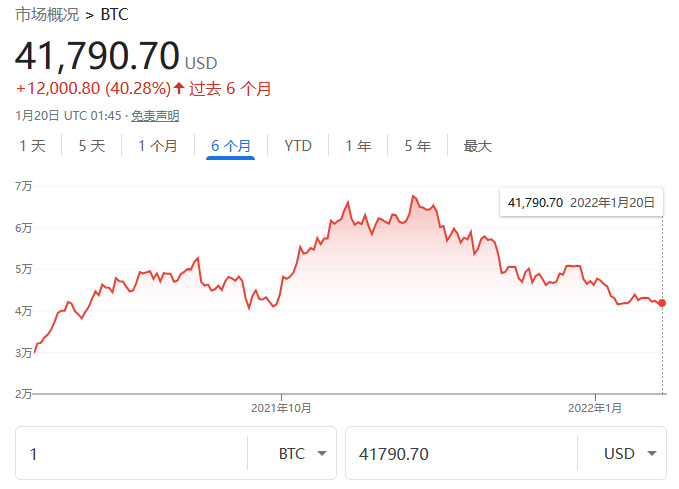Open the 免责声明 disclaimer link
This screenshot has width=679, height=489.
(x=155, y=116)
